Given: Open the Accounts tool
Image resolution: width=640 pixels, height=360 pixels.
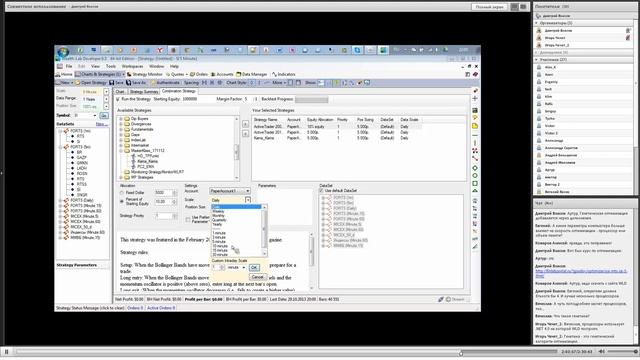Looking at the screenshot, I should (222, 74).
